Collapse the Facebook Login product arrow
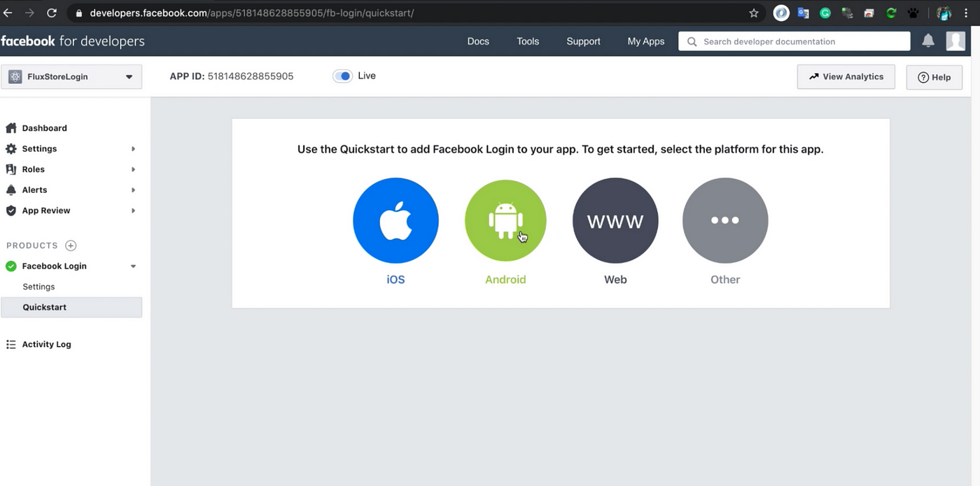The width and height of the screenshot is (980, 486). (x=133, y=266)
